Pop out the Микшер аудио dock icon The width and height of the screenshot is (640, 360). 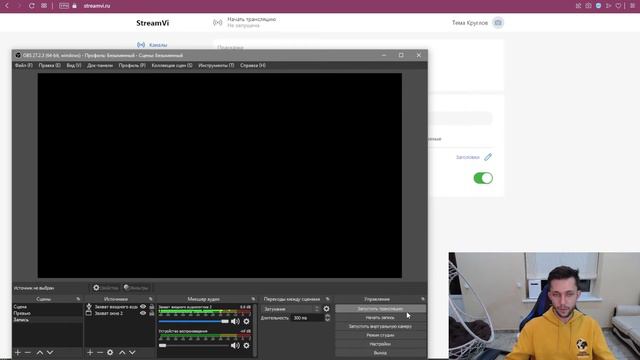click(x=253, y=299)
